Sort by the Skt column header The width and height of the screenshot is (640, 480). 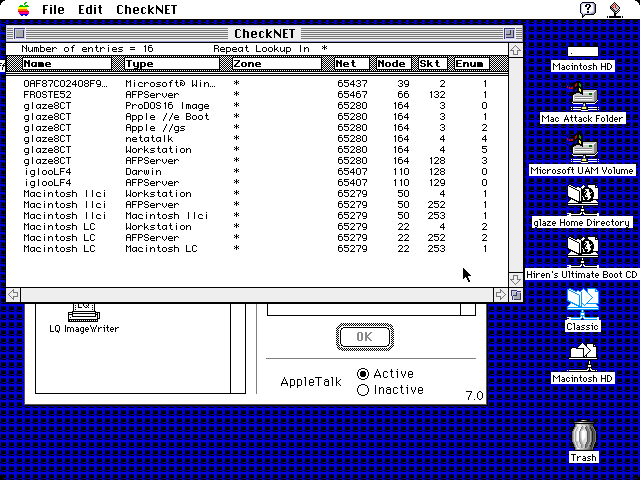coord(433,64)
